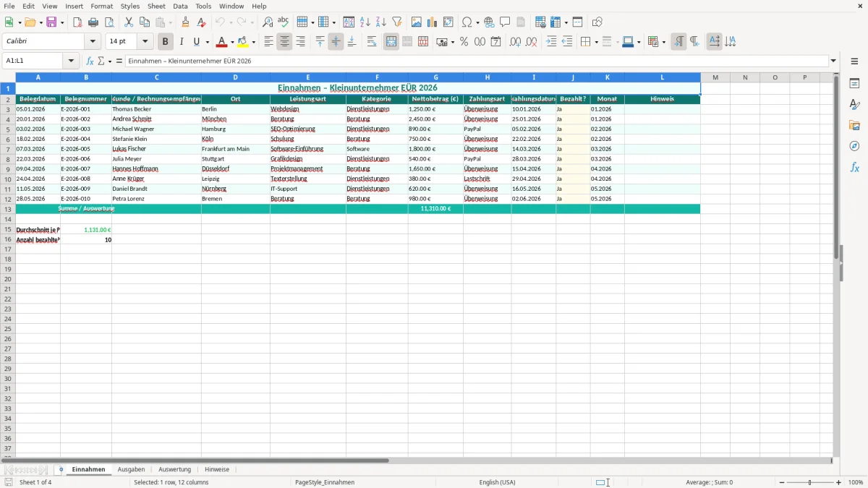The height and width of the screenshot is (488, 868).
Task: Open the Data menu
Action: (180, 6)
